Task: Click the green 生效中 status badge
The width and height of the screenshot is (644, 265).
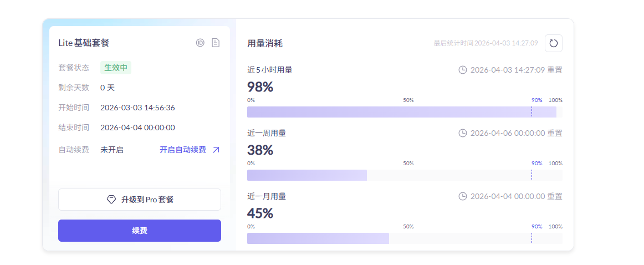Action: 116,68
